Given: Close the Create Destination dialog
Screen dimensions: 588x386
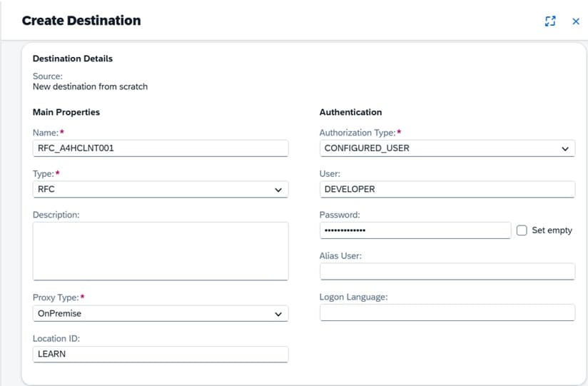Looking at the screenshot, I should click(576, 21).
